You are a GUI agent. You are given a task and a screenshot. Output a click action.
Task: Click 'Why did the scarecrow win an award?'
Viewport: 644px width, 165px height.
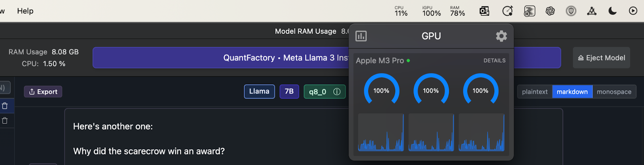[149, 151]
